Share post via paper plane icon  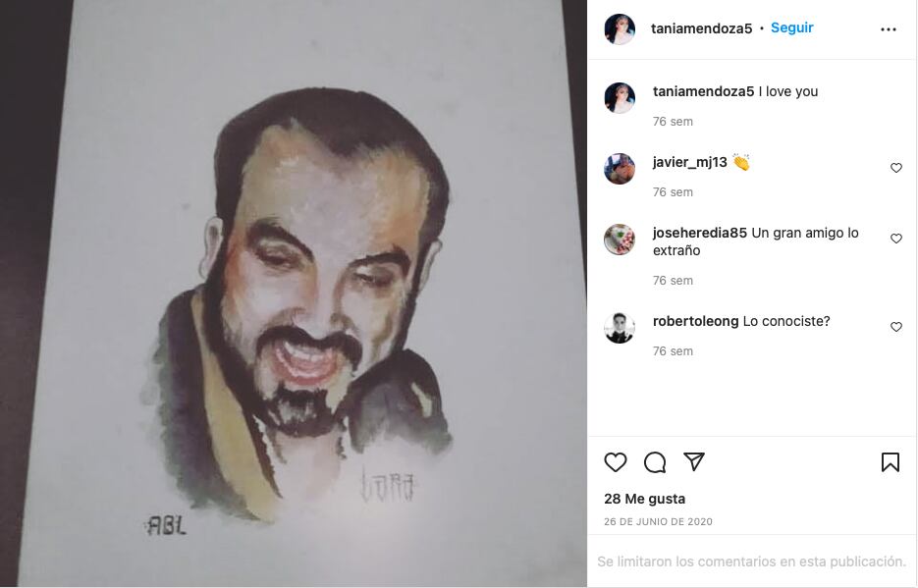(x=694, y=461)
